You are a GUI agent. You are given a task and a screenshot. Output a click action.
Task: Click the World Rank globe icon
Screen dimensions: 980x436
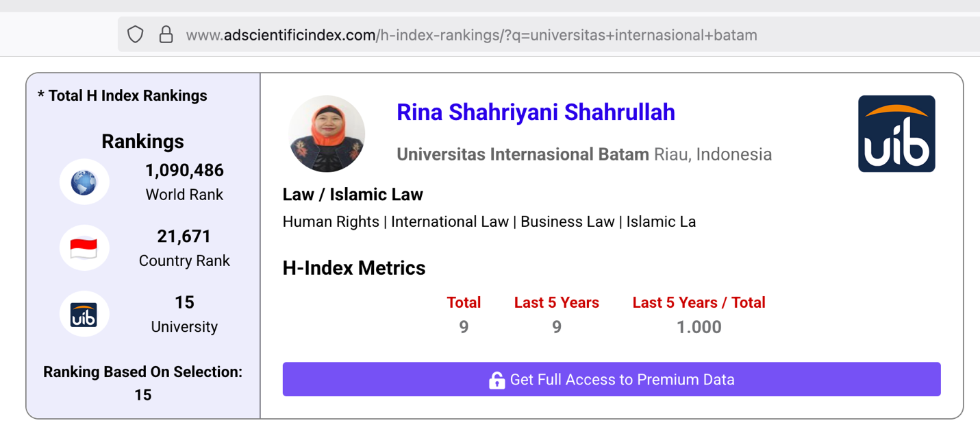pyautogui.click(x=84, y=182)
